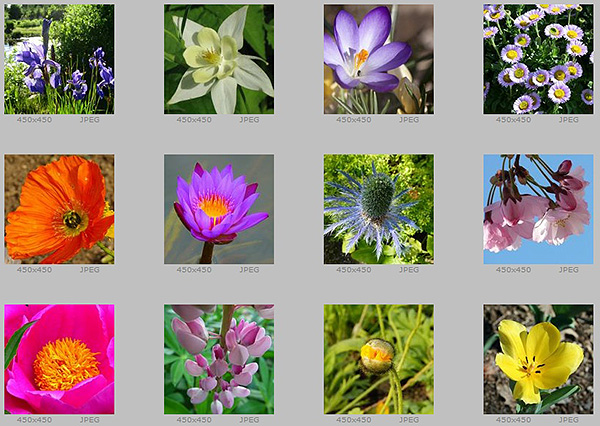Click the 450x450 label under the crocus
The height and width of the screenshot is (426, 600).
[354, 120]
